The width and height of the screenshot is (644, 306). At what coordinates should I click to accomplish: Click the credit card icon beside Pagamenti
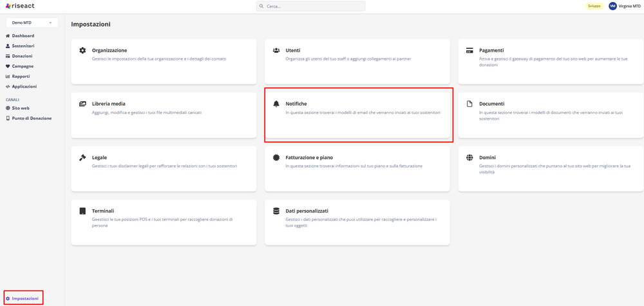coord(469,50)
